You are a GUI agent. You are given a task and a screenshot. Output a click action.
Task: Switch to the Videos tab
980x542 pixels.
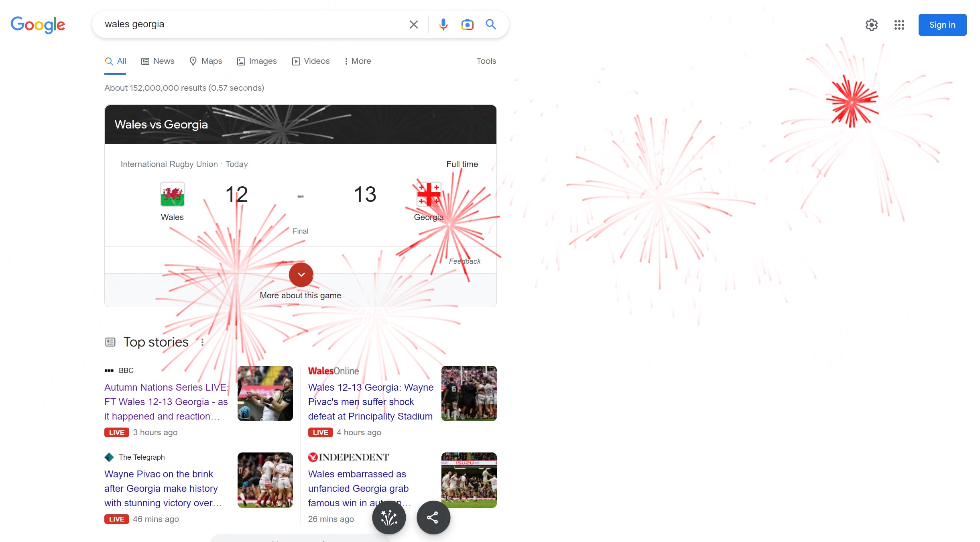pos(311,61)
